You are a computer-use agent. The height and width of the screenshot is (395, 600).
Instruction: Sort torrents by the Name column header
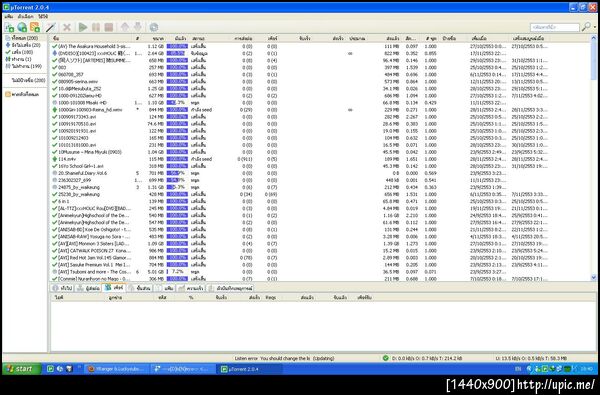pos(92,38)
